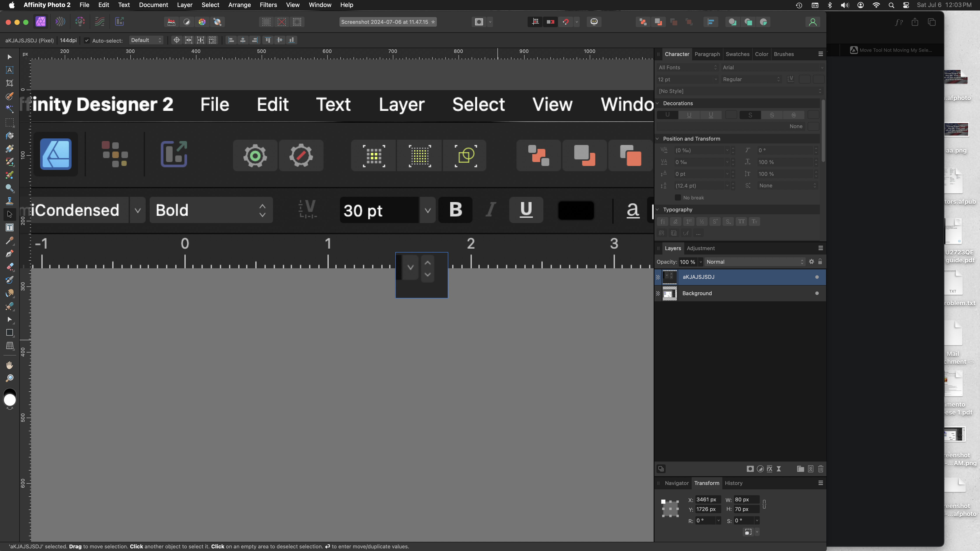Select the Pen tool
980x551 pixels.
coord(9,254)
